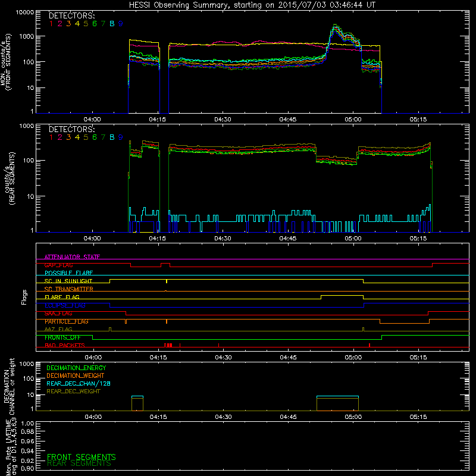Image resolution: width=476 pixels, height=476 pixels.
Task: Click the 04:45 time label under rear segments plot
Action: pos(288,239)
